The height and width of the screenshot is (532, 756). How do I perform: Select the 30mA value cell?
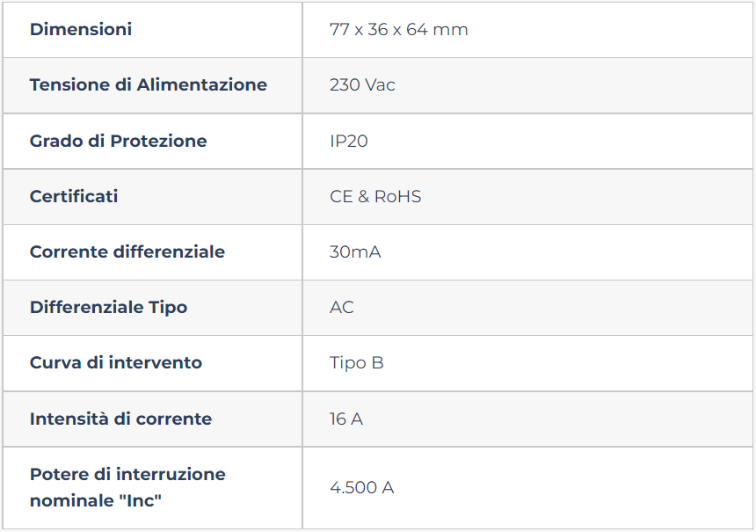(527, 252)
